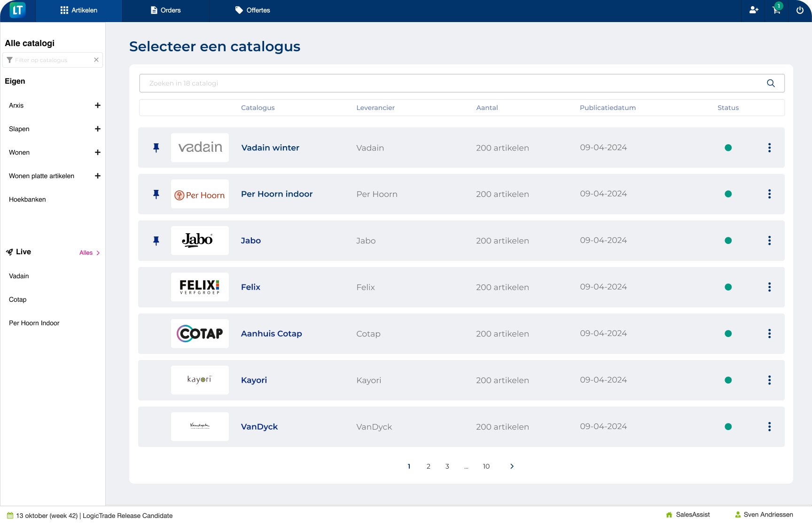Viewport: 812px width, 525px height.
Task: Unpin the Per Hoorn indoor catalog
Action: tap(156, 194)
